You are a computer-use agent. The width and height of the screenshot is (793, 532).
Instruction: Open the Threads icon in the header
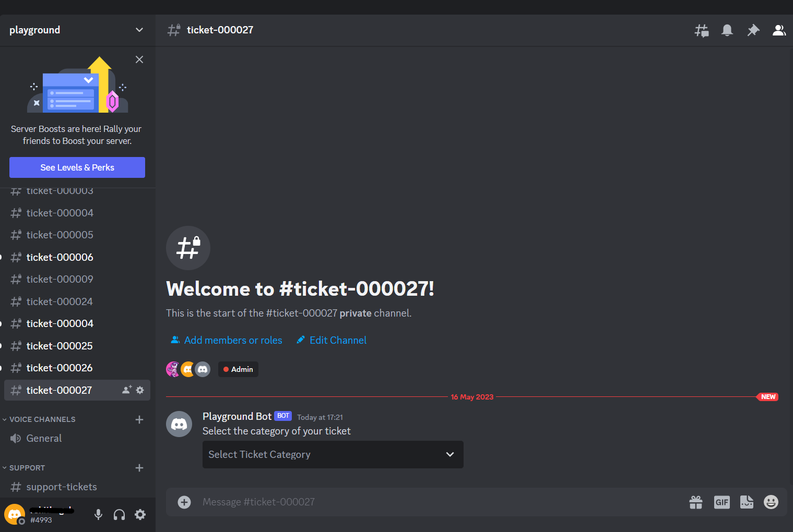pyautogui.click(x=702, y=30)
